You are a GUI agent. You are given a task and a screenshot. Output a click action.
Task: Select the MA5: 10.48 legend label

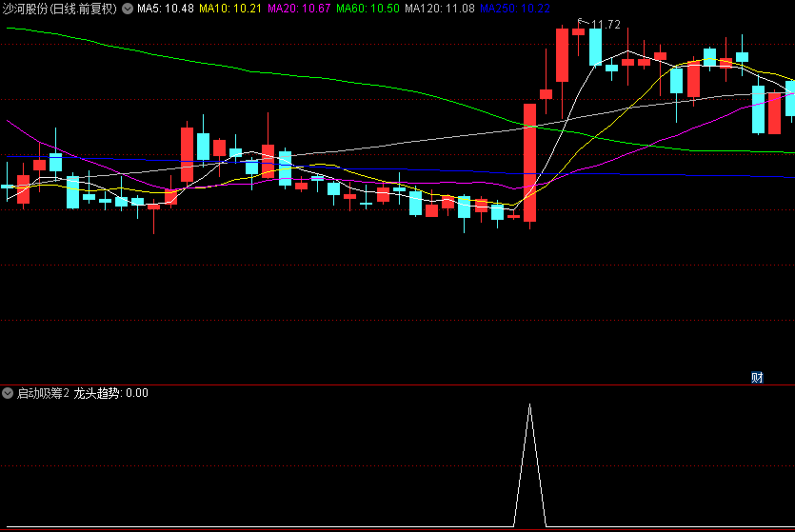(166, 9)
